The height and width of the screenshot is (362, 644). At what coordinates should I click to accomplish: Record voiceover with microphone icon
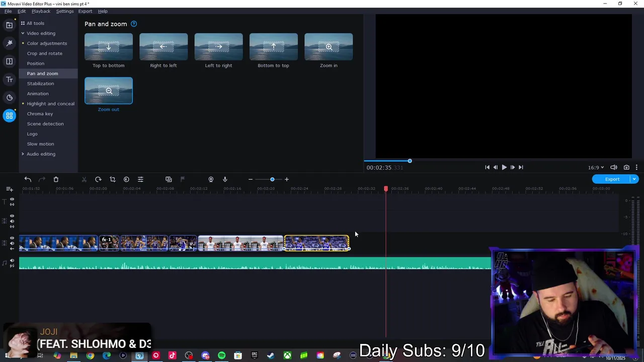(225, 179)
